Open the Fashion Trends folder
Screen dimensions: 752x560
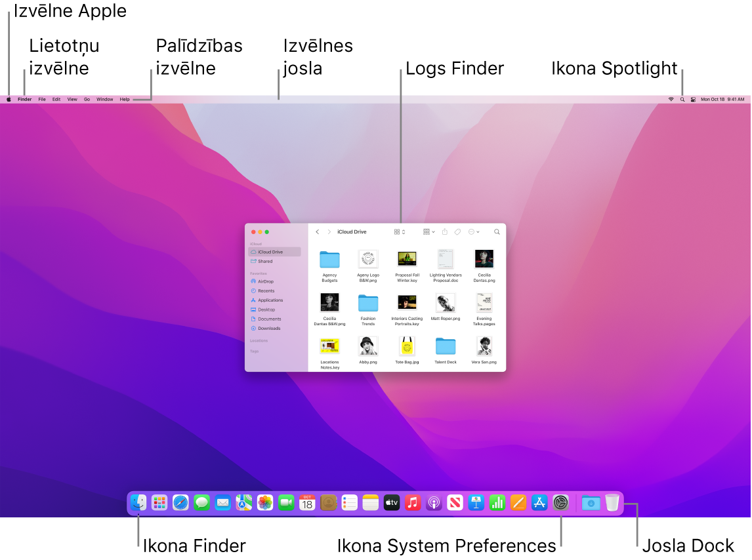point(368,303)
